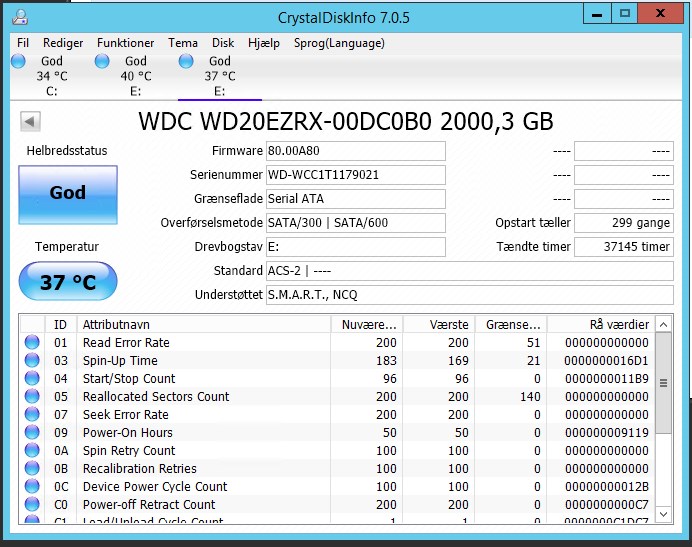Click status orb for Spin Retry Count

tap(32, 450)
